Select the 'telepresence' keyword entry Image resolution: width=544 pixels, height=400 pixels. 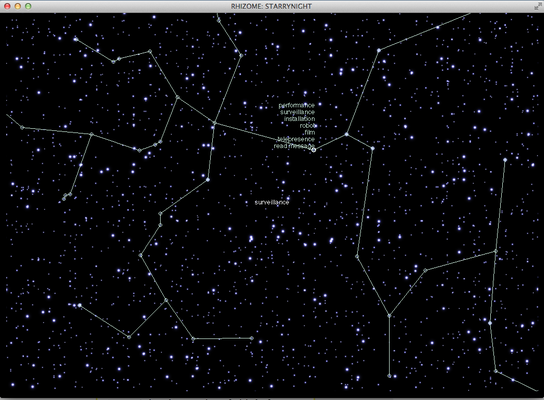pos(296,139)
